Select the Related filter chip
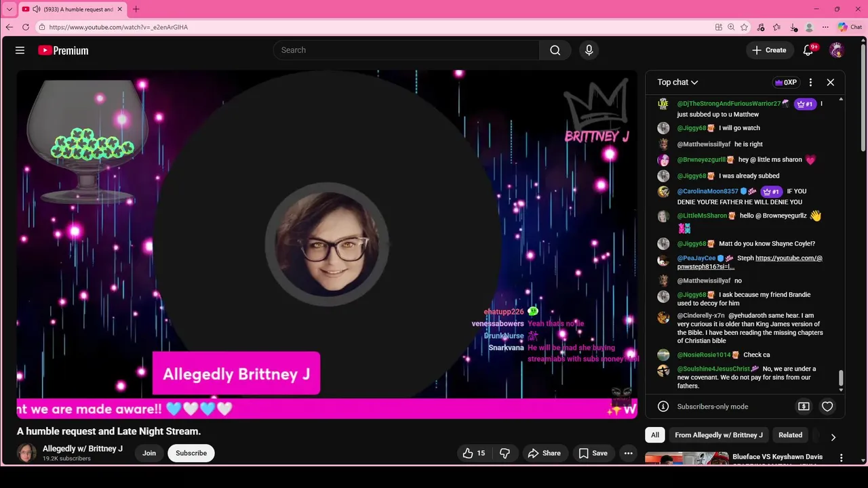Image resolution: width=868 pixels, height=488 pixels. click(790, 435)
